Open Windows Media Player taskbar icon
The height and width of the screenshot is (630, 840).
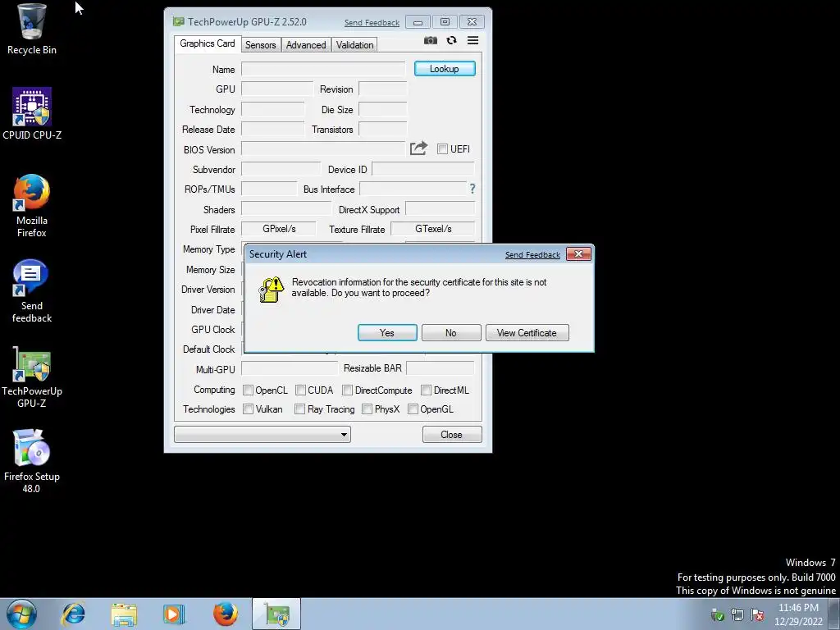174,614
